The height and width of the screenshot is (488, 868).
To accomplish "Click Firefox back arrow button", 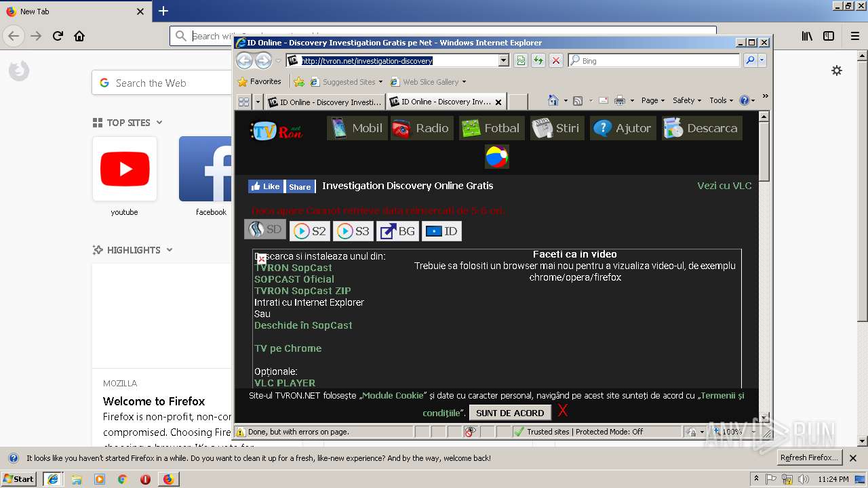I will pyautogui.click(x=14, y=36).
